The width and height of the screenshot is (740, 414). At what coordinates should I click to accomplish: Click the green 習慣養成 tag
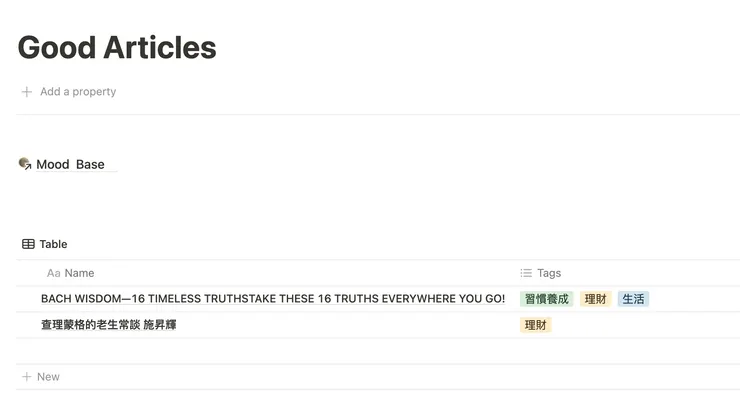tap(546, 299)
